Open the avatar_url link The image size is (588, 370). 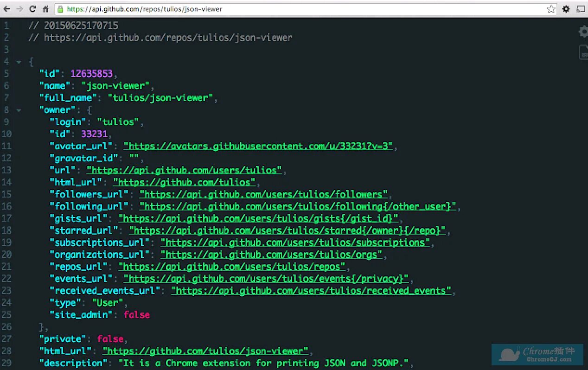258,146
